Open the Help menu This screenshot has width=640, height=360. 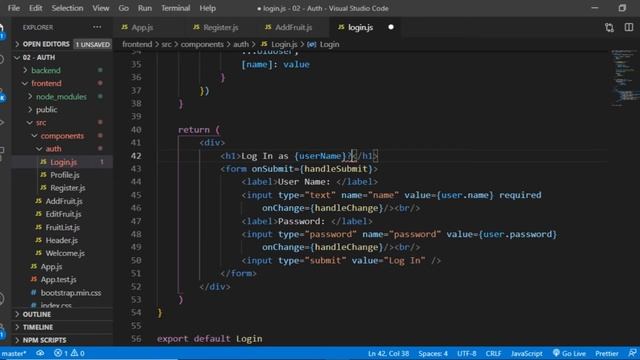pos(207,8)
